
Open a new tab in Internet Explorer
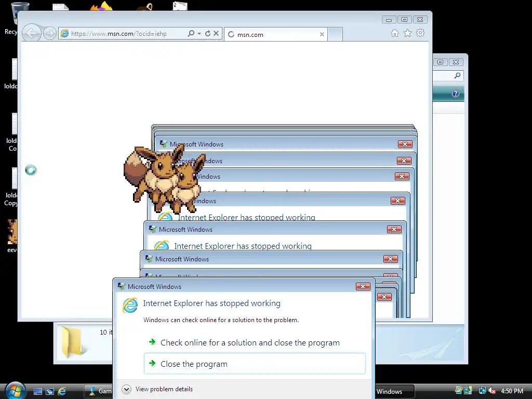[335, 35]
